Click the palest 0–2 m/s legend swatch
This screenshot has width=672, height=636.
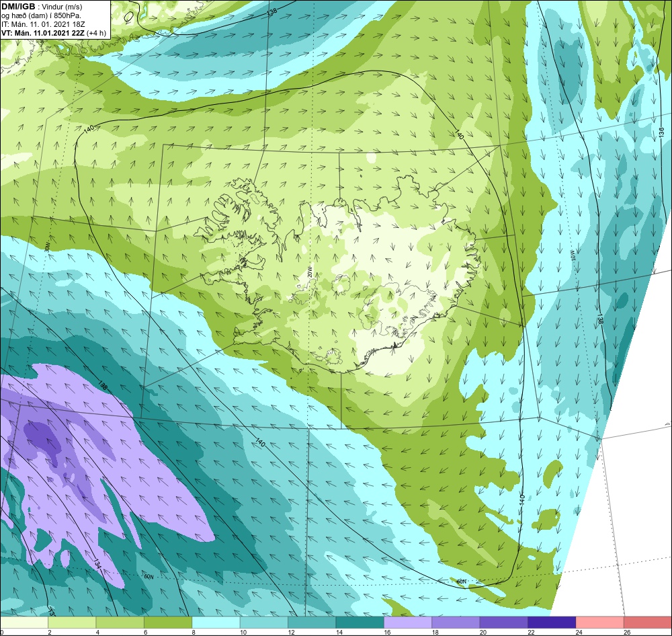point(24,623)
